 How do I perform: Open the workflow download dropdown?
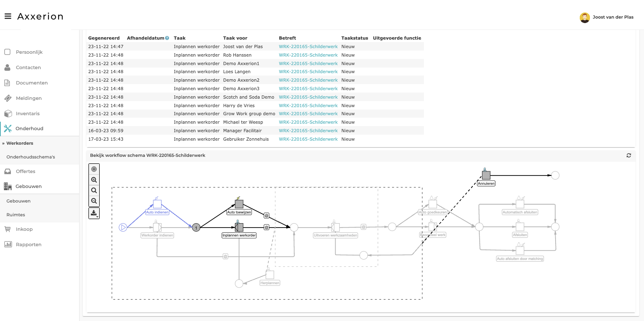[94, 213]
